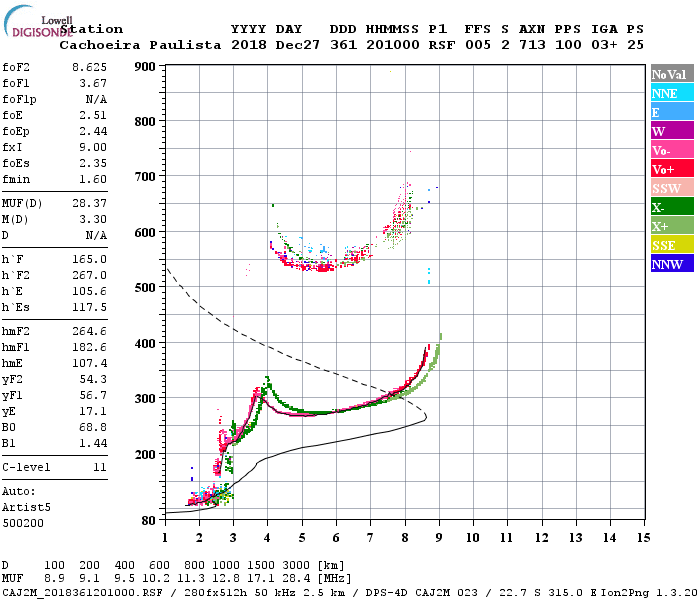The image size is (700, 600).
Task: Click the 4 MHz frequency axis label
Action: click(267, 538)
